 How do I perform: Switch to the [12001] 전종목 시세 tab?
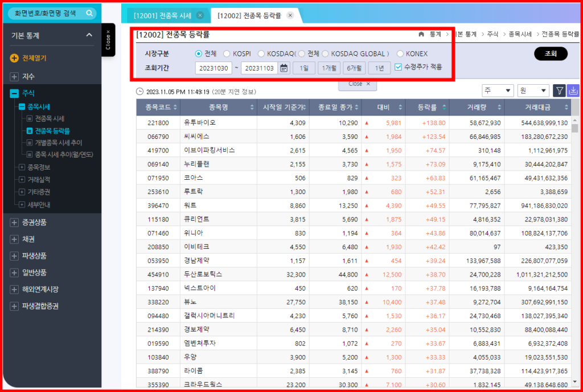click(x=162, y=15)
